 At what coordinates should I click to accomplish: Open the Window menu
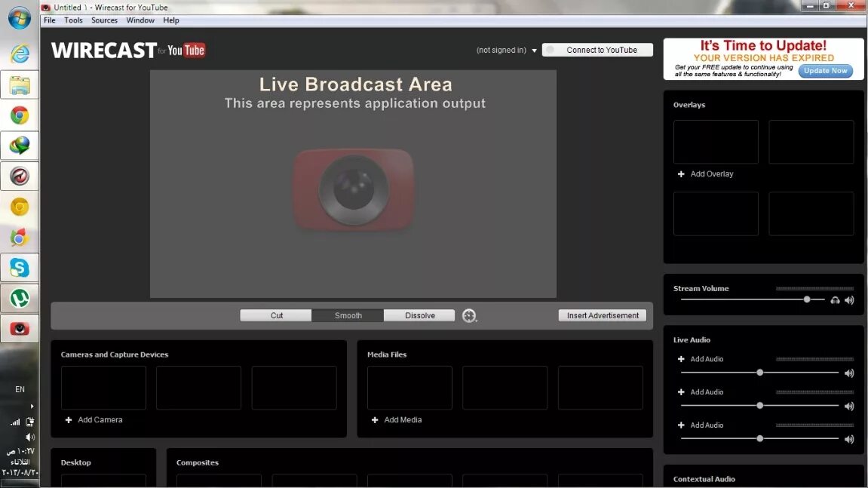click(x=140, y=20)
